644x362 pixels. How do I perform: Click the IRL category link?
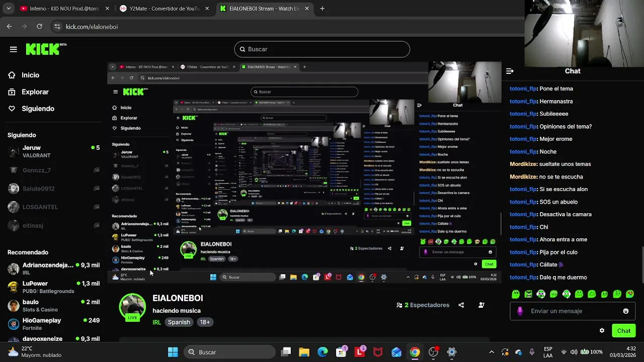tap(157, 322)
